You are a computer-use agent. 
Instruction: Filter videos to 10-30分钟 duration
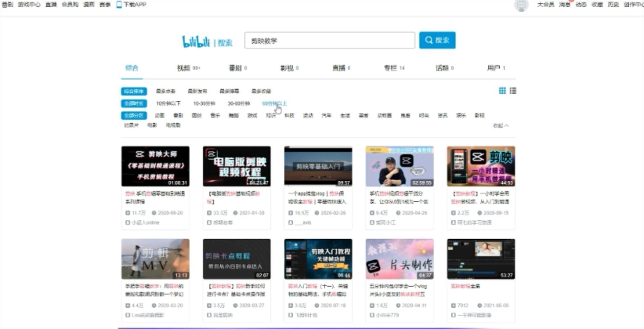coord(204,104)
